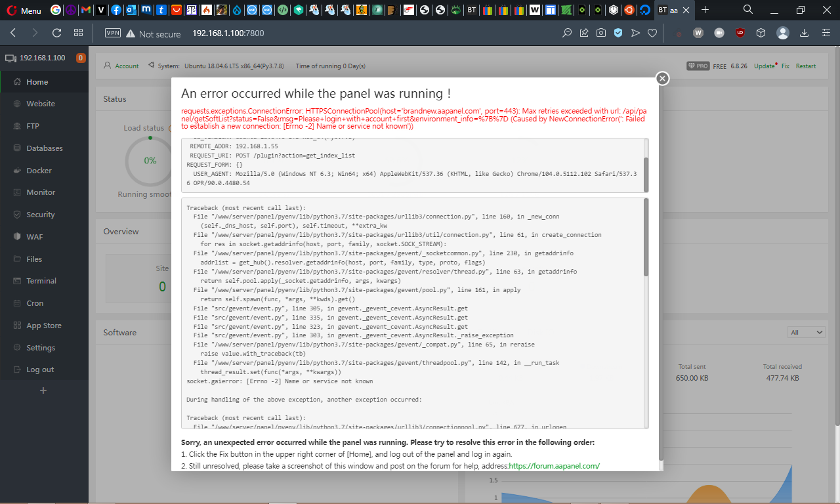Click the blue ad blocker shield icon

[618, 33]
